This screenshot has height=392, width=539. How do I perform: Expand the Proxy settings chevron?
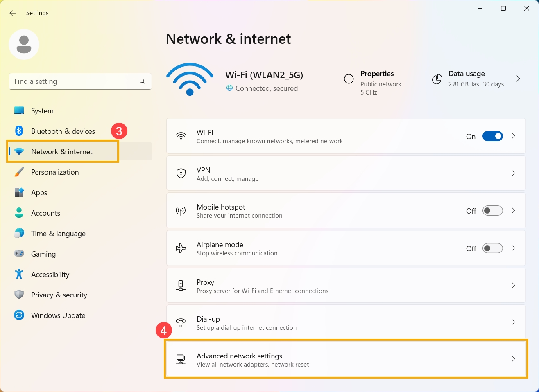(513, 285)
